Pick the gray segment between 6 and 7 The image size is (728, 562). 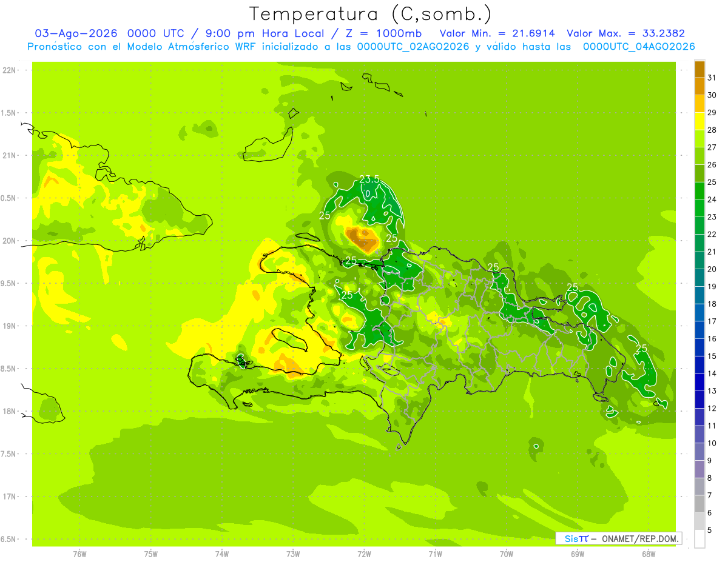(x=699, y=504)
